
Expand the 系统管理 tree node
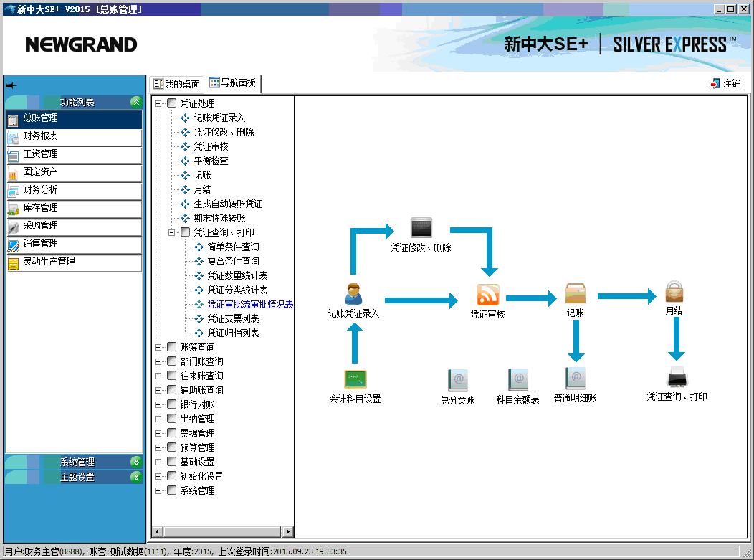click(158, 490)
